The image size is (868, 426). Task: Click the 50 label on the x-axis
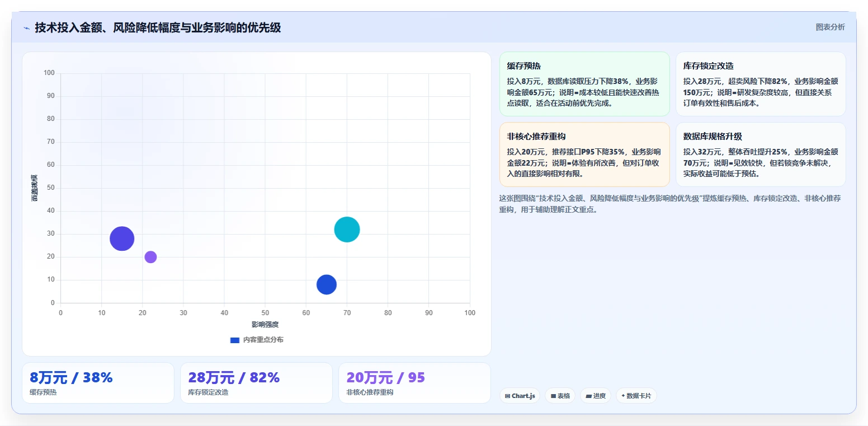pos(265,313)
